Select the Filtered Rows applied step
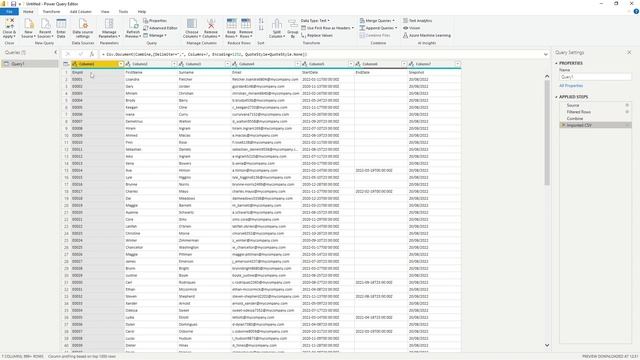Screen dimensions: 640x360 tap(596, 112)
